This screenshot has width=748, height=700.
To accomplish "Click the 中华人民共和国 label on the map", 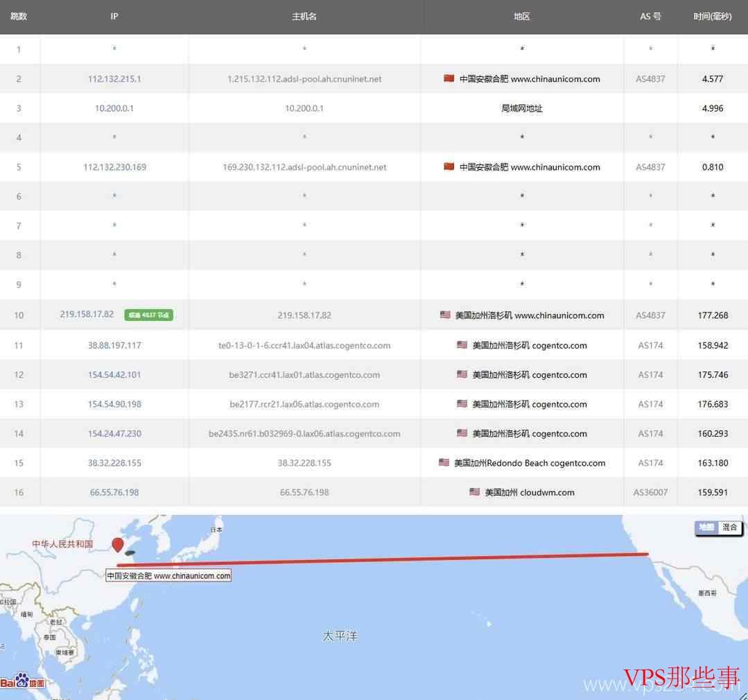I will point(62,543).
